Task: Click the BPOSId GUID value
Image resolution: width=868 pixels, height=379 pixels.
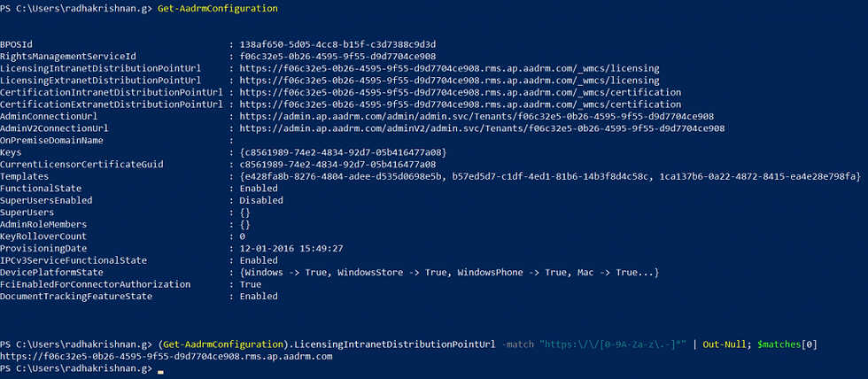Action: (340, 44)
